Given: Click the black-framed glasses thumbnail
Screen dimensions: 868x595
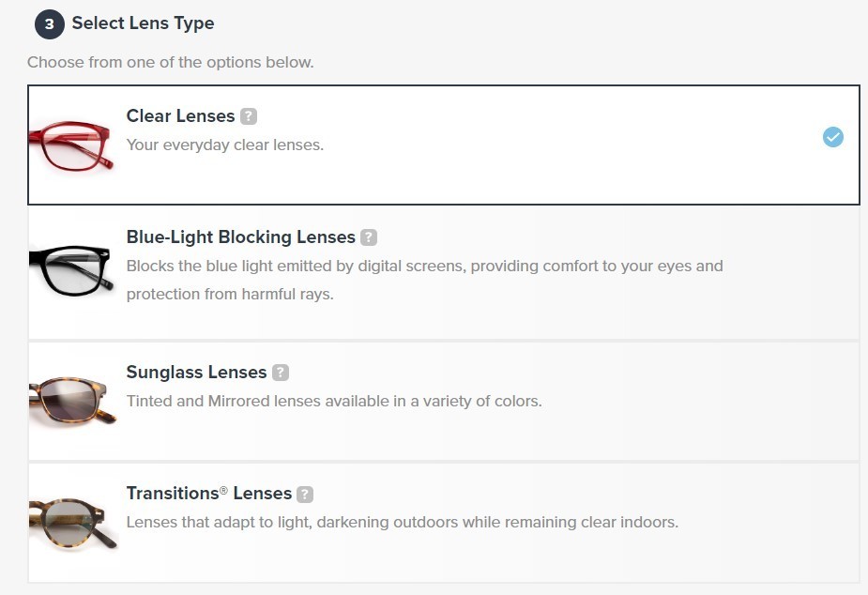Looking at the screenshot, I should 71,269.
